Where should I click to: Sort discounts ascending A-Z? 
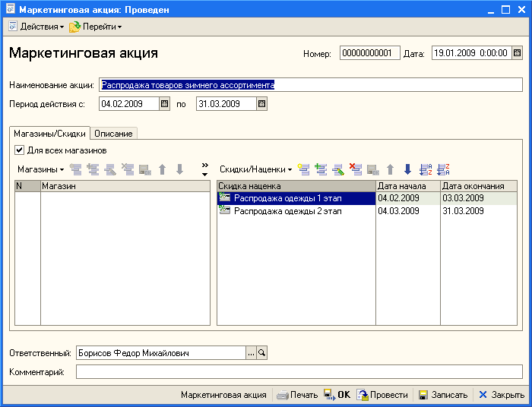426,169
